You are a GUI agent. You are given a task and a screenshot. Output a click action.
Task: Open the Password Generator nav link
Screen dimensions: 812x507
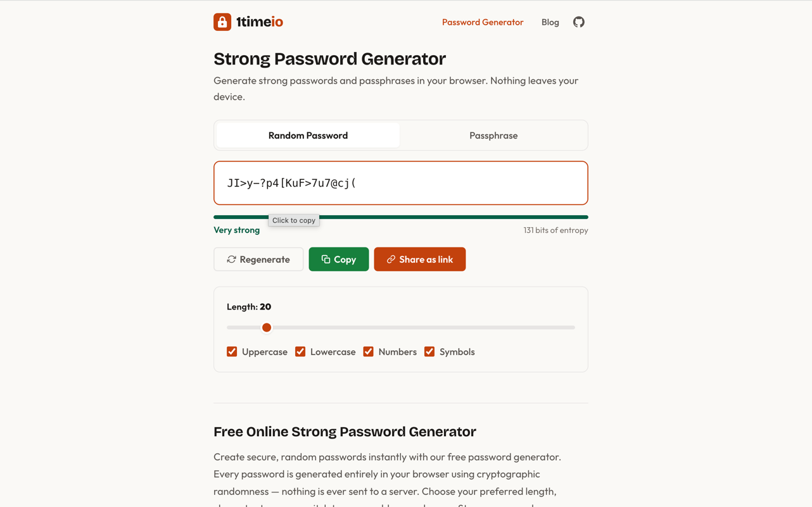pyautogui.click(x=483, y=22)
